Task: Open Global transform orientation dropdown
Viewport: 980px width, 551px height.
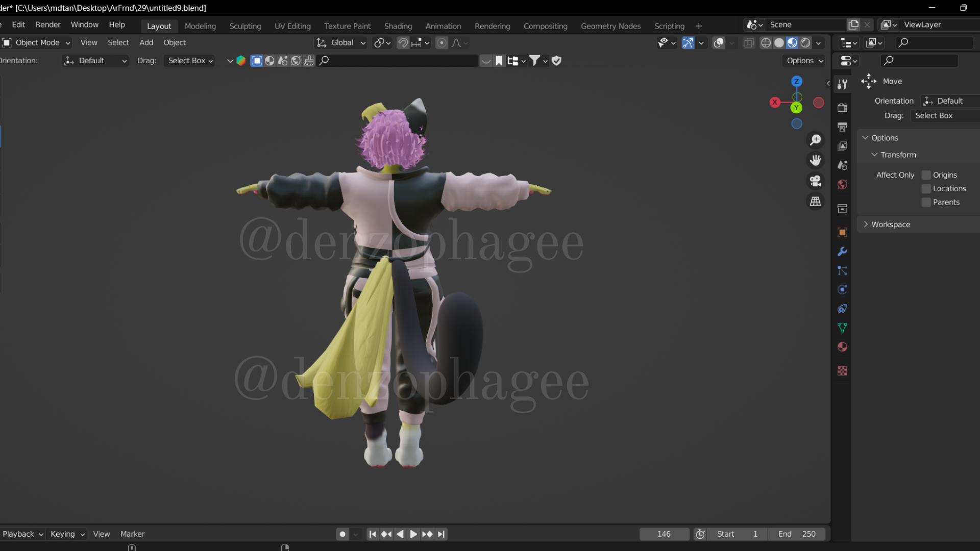Action: click(x=341, y=43)
